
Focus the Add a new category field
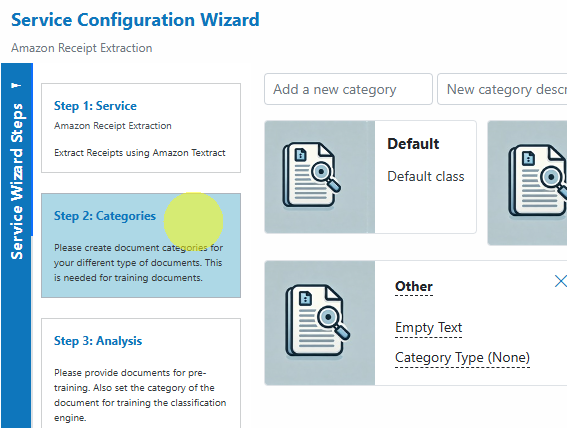[348, 89]
